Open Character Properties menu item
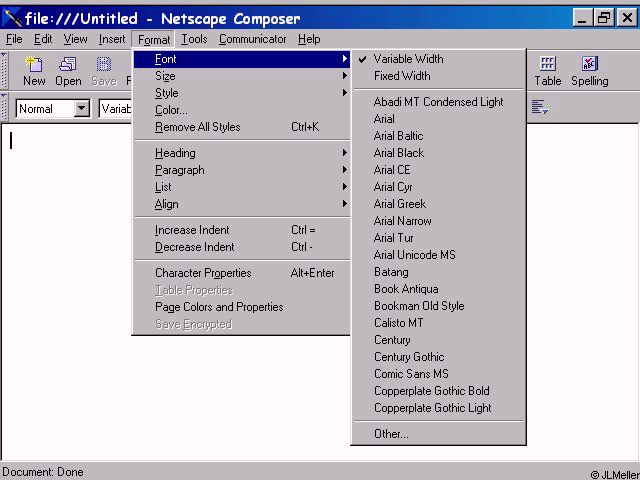The image size is (640, 480). tap(242, 273)
